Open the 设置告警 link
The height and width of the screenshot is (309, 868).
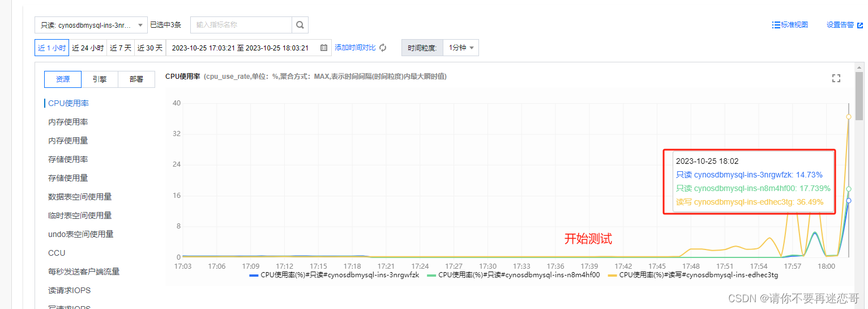(840, 25)
